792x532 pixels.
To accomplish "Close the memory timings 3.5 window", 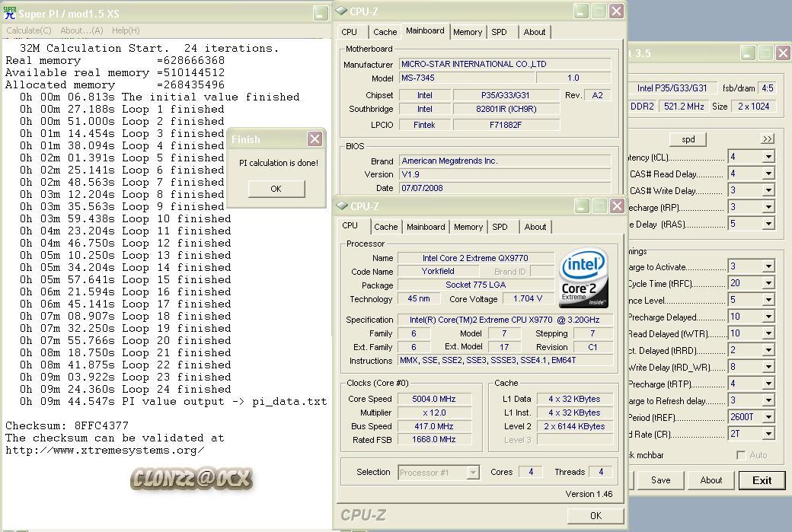I will point(783,53).
